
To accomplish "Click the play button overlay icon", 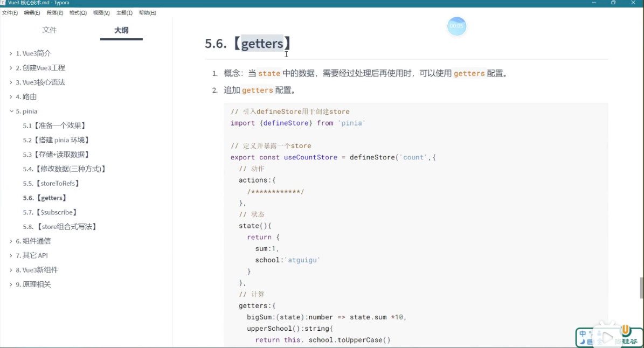I will pos(607,337).
